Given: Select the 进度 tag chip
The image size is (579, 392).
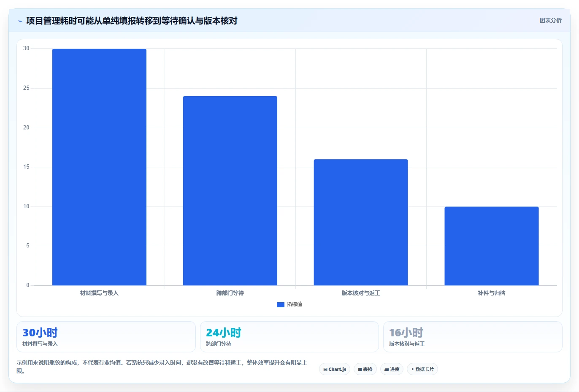Looking at the screenshot, I should 392,369.
